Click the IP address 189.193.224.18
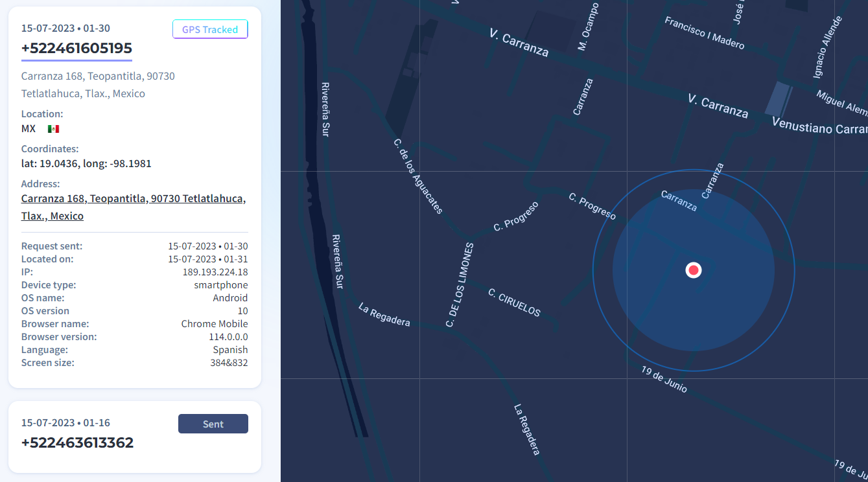The width and height of the screenshot is (868, 482). click(215, 272)
